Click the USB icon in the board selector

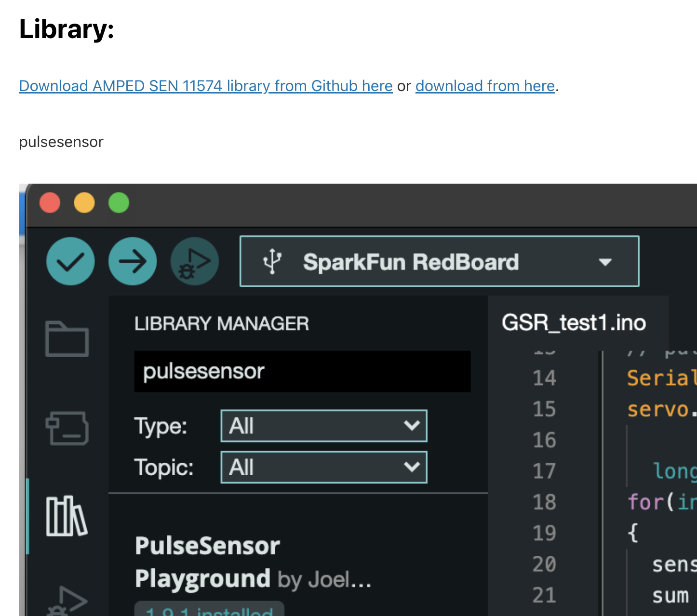click(x=272, y=262)
